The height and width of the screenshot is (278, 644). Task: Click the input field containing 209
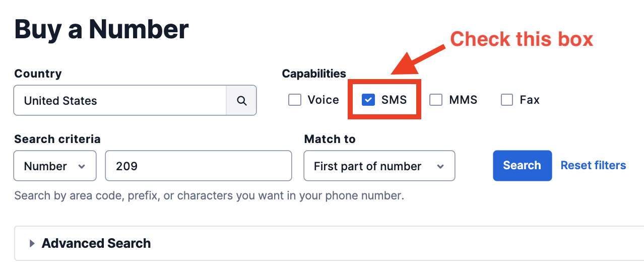point(198,166)
